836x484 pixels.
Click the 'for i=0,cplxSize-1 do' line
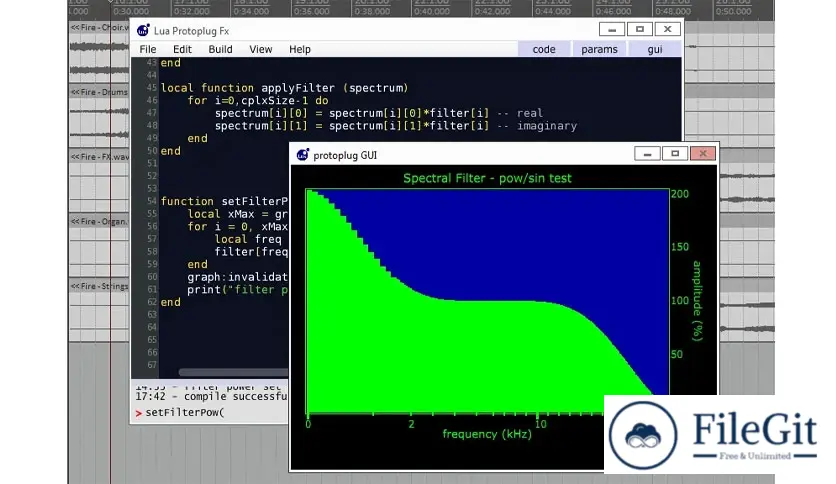(x=258, y=101)
